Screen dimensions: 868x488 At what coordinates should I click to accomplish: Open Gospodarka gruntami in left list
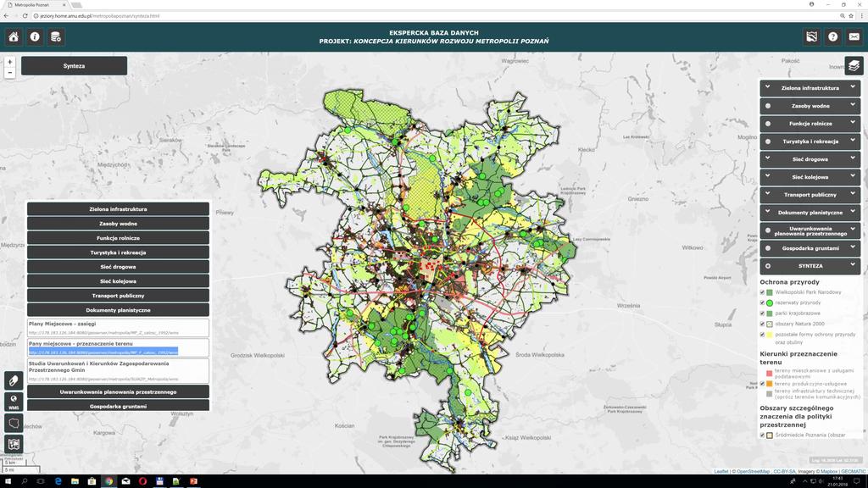118,406
